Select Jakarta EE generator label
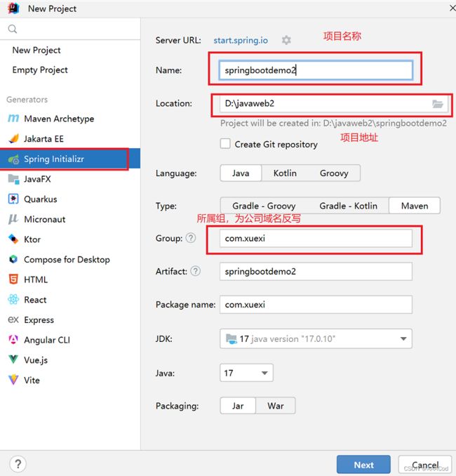Viewport: 456px width, 476px height. click(44, 139)
